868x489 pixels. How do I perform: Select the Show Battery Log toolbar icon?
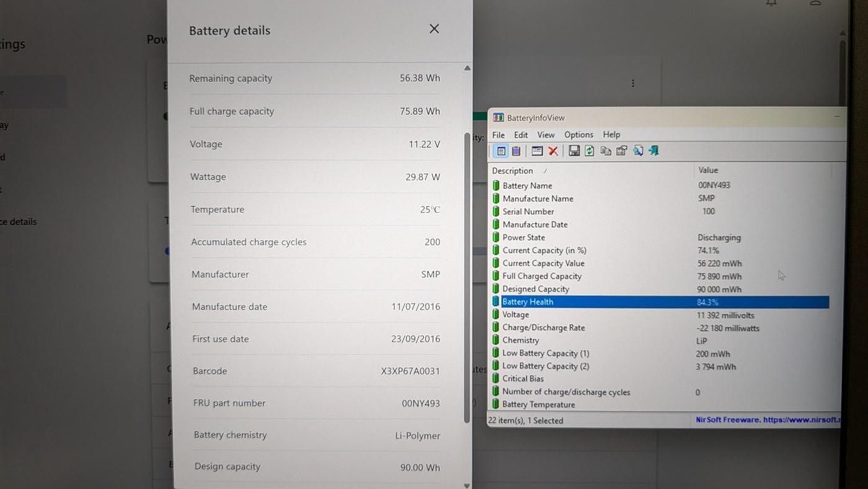[516, 151]
